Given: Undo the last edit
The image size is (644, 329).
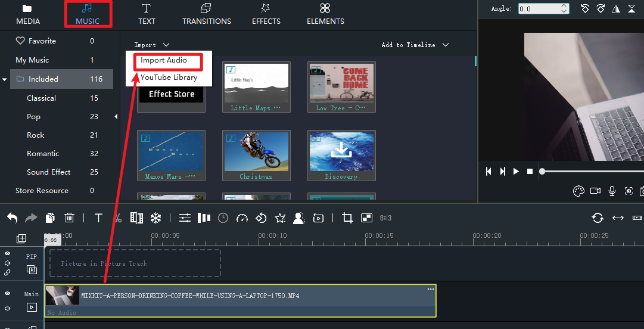Looking at the screenshot, I should coord(12,218).
